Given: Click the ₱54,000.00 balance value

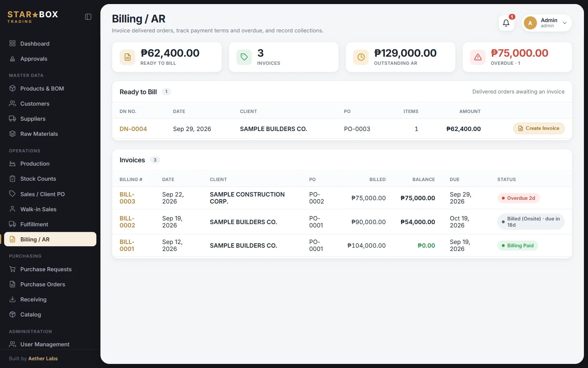Looking at the screenshot, I should tap(418, 222).
